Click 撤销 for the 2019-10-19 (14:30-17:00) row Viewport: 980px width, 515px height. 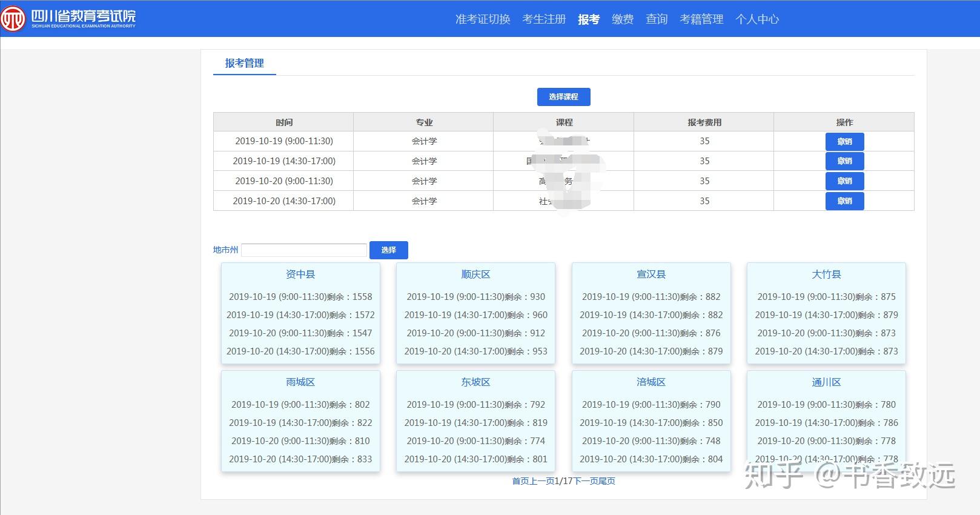click(x=845, y=161)
